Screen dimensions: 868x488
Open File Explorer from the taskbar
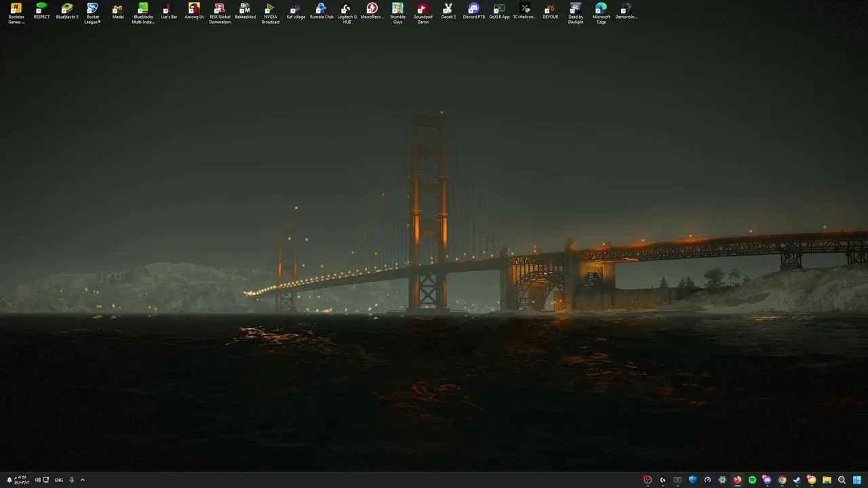(827, 480)
